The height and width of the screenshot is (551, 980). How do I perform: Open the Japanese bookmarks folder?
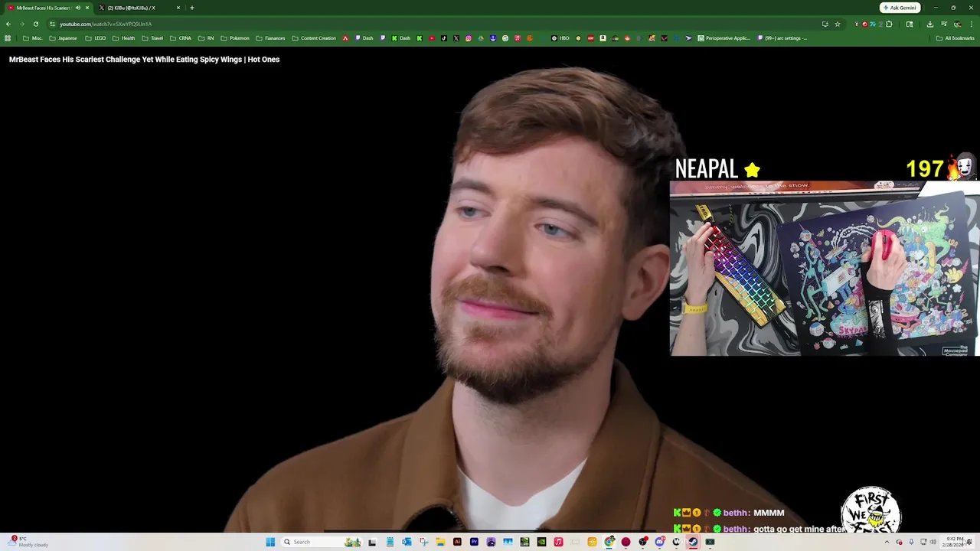tap(64, 38)
